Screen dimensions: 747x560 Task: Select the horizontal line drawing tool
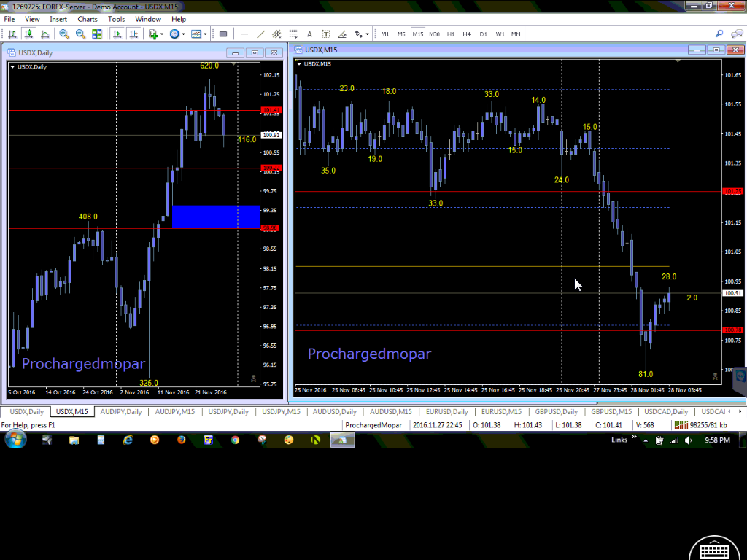coord(244,34)
